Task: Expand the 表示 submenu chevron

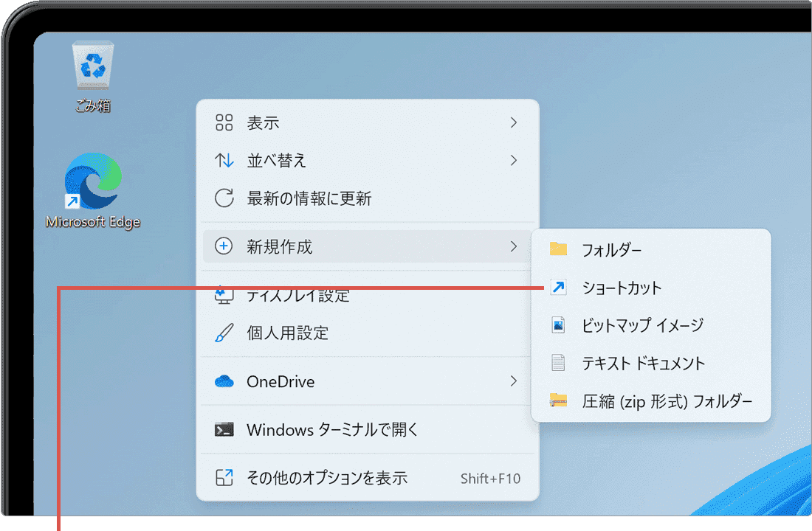Action: pyautogui.click(x=514, y=122)
